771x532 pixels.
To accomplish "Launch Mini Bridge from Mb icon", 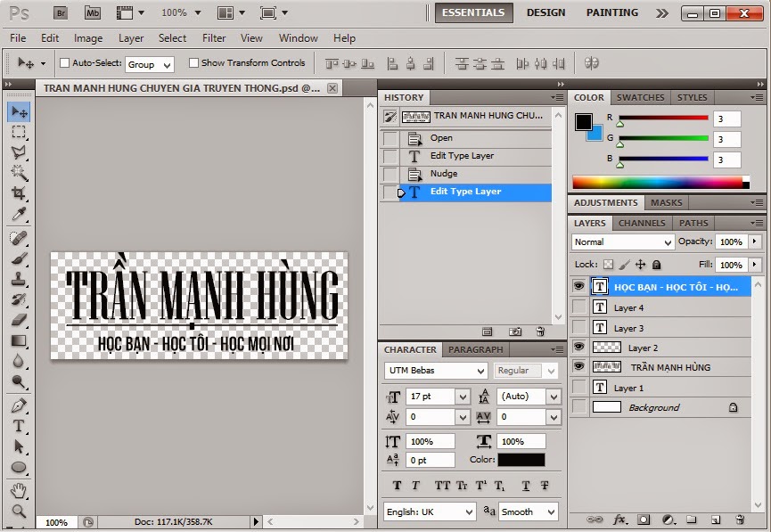I will coord(93,12).
